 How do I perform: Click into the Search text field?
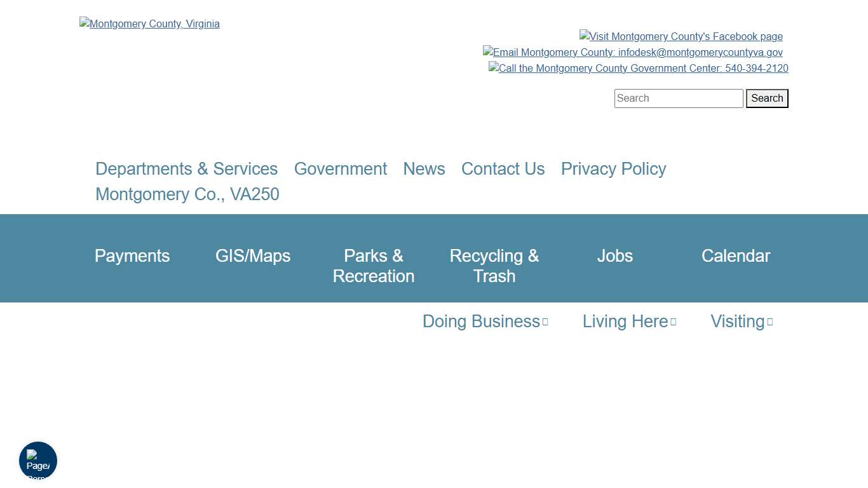point(678,98)
